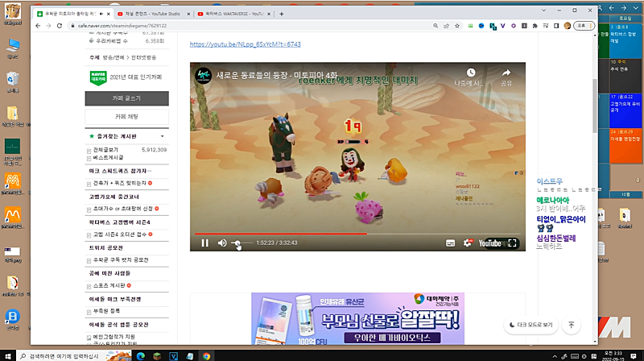This screenshot has height=361, width=644.
Task: Go back in the browser
Action: click(x=38, y=26)
